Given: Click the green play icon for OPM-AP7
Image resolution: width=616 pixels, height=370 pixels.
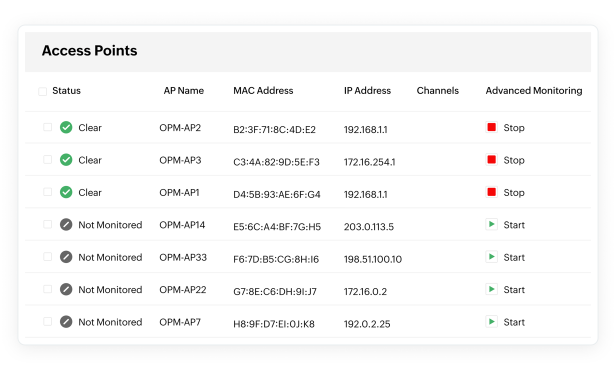Looking at the screenshot, I should [491, 322].
